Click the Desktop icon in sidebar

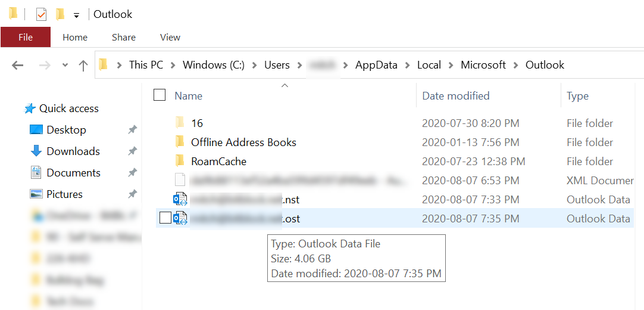(x=36, y=130)
